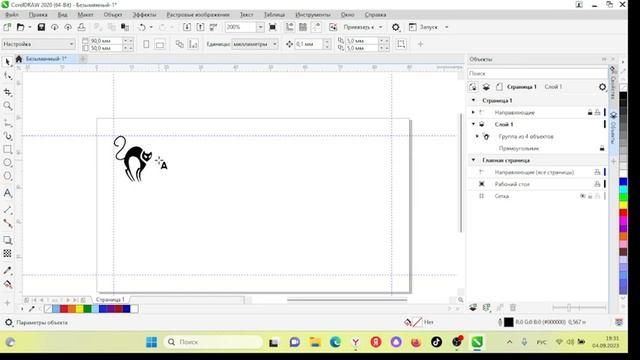Click the Print icon in toolbar

tap(81, 27)
